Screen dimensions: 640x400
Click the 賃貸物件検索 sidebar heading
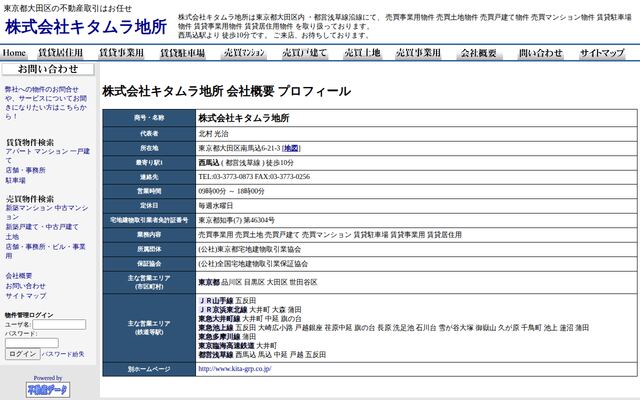(x=30, y=142)
